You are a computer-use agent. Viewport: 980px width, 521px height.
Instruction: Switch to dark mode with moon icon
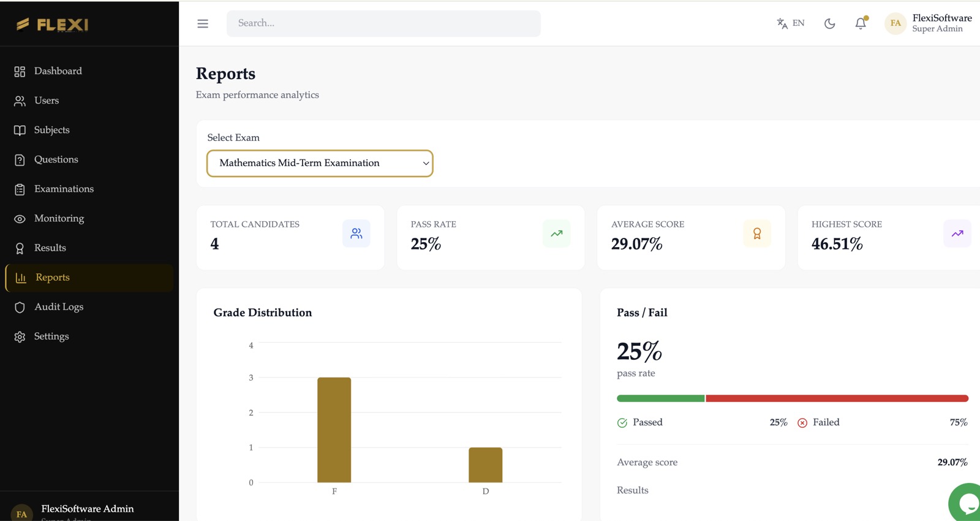[830, 23]
